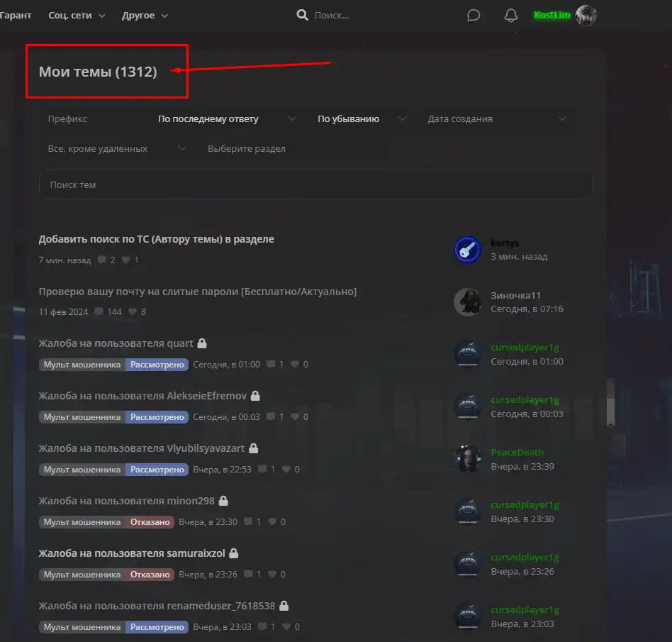Open topic Проверю вашу почту на слитые пароли
Screen dimensions: 672x642
(198, 292)
